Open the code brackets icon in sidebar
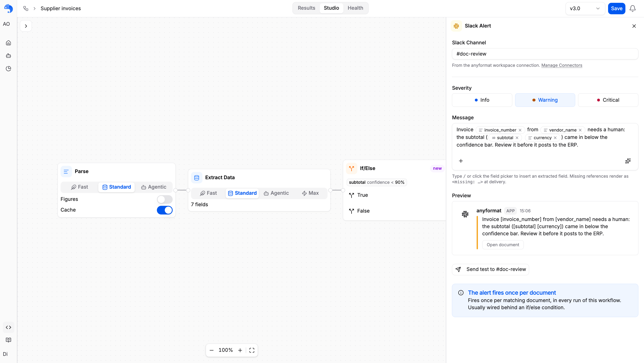 coord(8,327)
